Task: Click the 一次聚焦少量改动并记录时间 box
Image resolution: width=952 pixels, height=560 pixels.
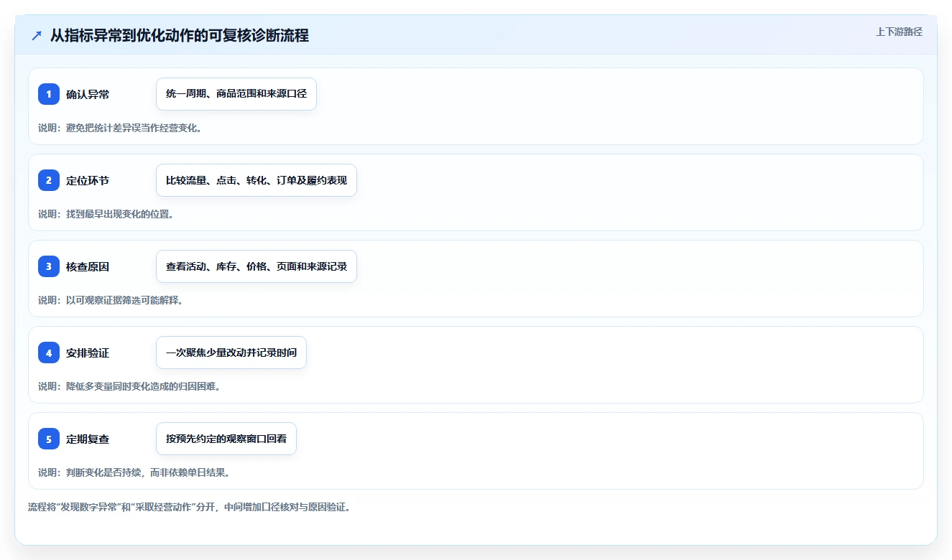Action: [231, 353]
